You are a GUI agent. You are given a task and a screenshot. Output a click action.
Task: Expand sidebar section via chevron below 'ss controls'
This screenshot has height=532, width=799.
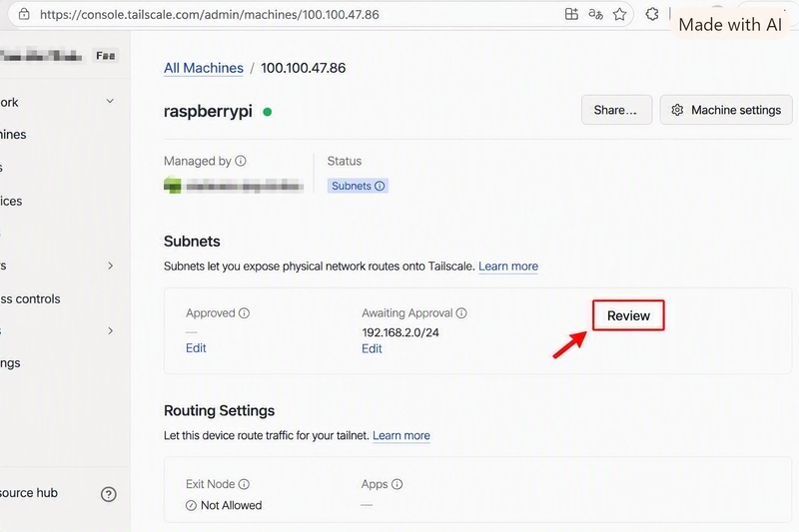tap(111, 331)
